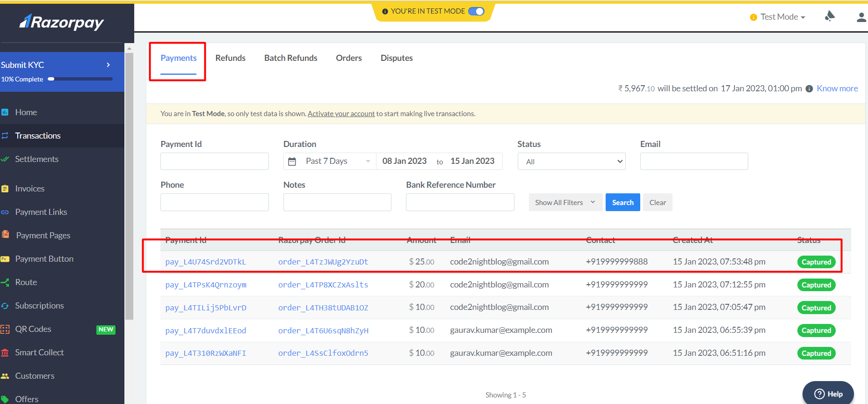Open payment pay_L4U74Srd2VDTkL
Screen dimensions: 868x404
click(206, 262)
